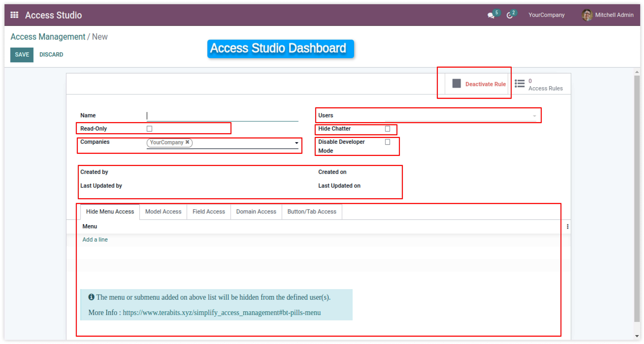644x344 pixels.
Task: Expand the Companies dropdown arrow
Action: [297, 143]
